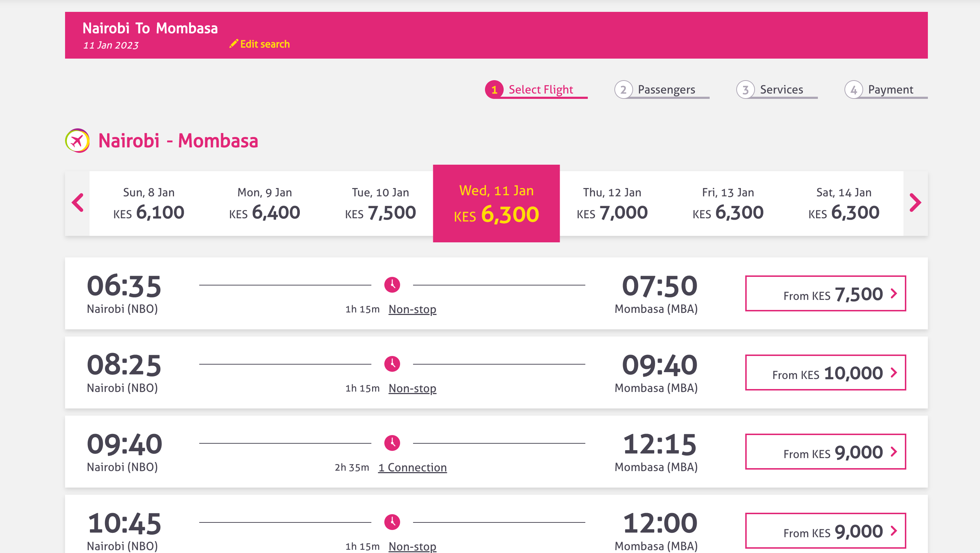Click the airplane icon beside Nairobi - Mombasa
The width and height of the screenshot is (980, 553).
[x=78, y=141]
